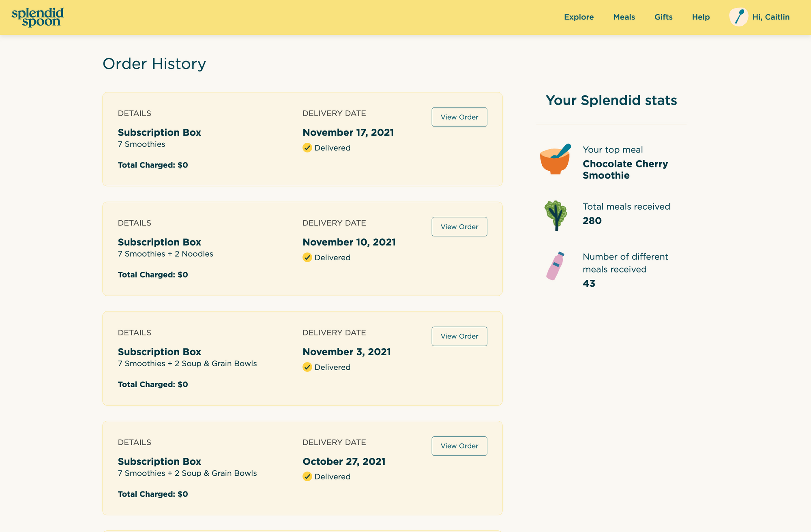811x532 pixels.
Task: Click the November 17 delivered checkmark icon
Action: tap(307, 148)
